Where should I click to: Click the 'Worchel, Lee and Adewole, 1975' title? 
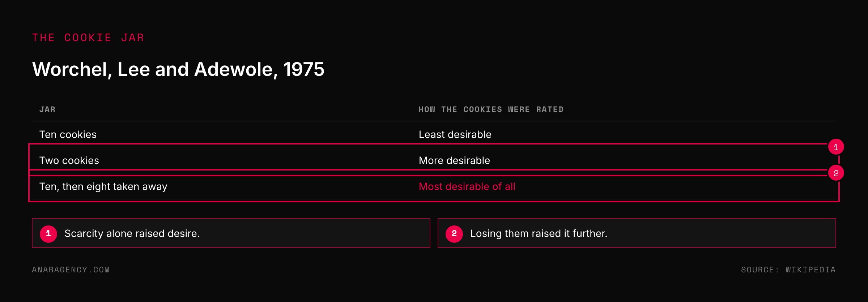coord(178,69)
